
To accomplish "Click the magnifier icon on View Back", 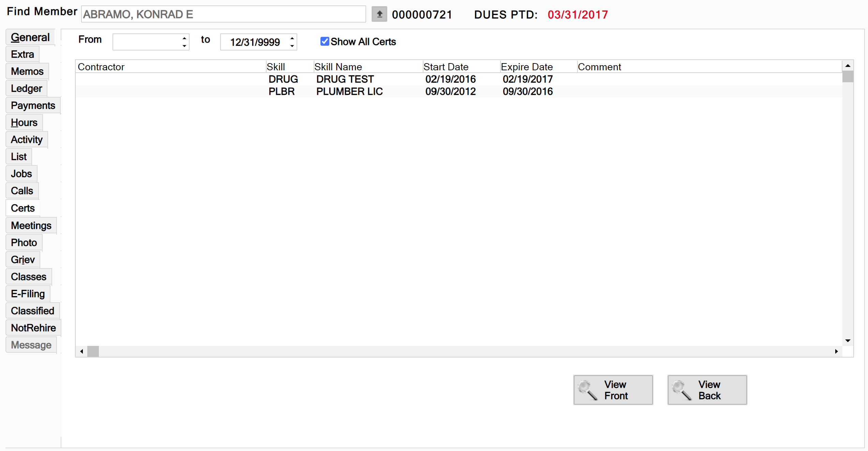I will point(682,390).
